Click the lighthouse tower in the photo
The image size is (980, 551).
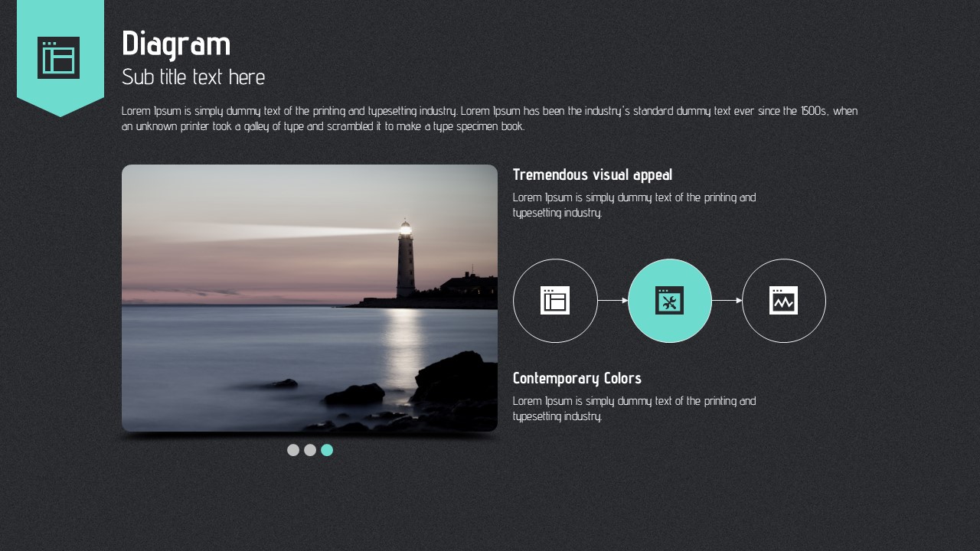click(405, 262)
